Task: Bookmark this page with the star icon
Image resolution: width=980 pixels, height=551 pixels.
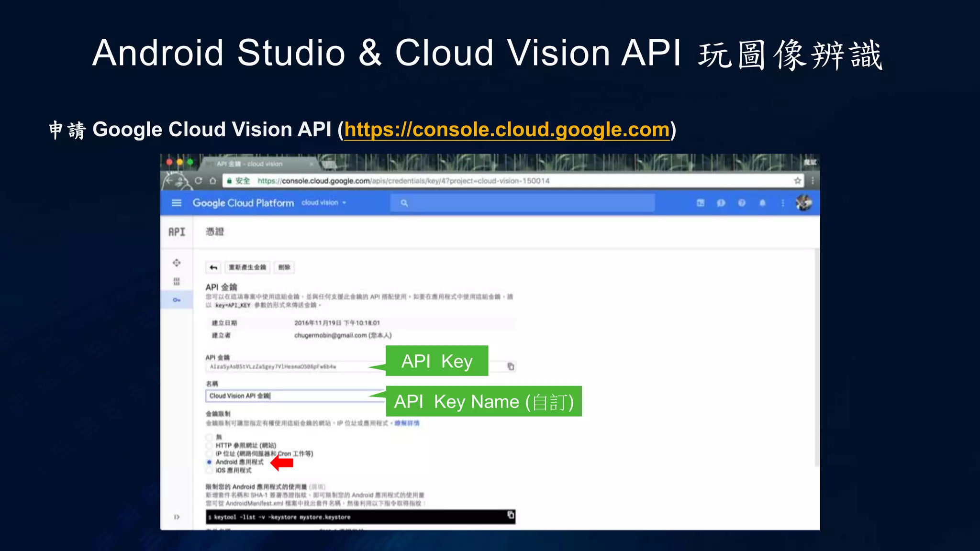Action: click(797, 181)
